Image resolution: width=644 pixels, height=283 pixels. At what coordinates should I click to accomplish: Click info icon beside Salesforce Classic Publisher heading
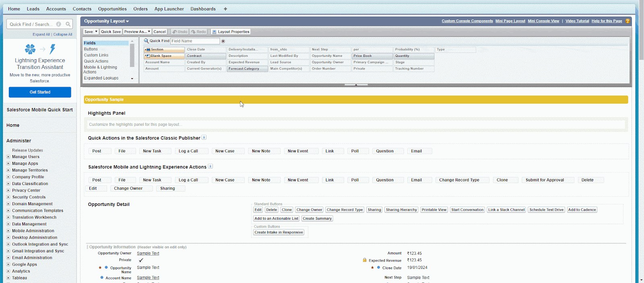tap(204, 137)
